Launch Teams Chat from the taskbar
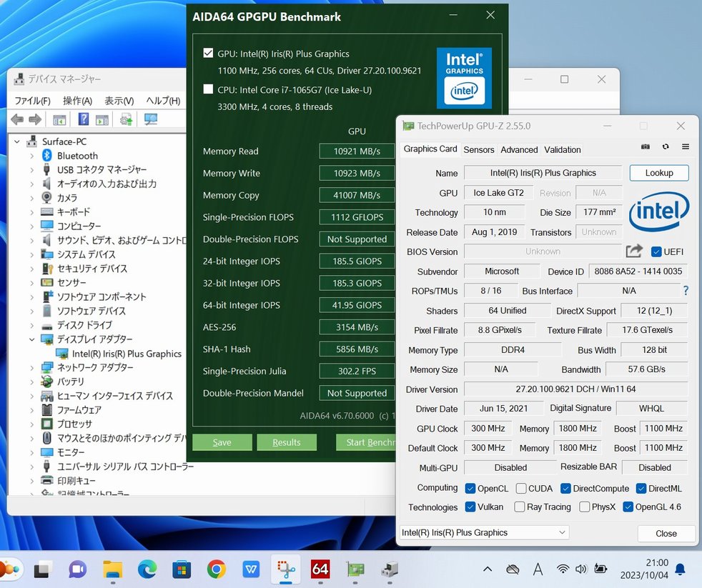 click(77, 569)
